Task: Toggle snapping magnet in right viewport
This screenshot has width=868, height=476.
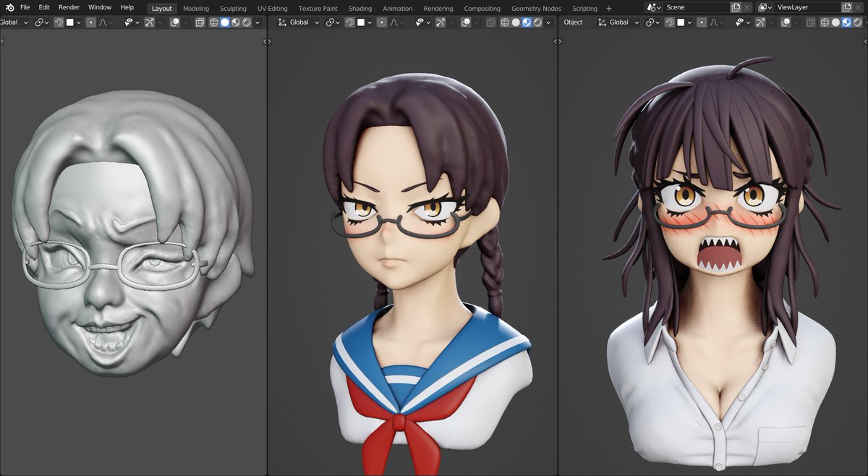Action: [x=669, y=22]
